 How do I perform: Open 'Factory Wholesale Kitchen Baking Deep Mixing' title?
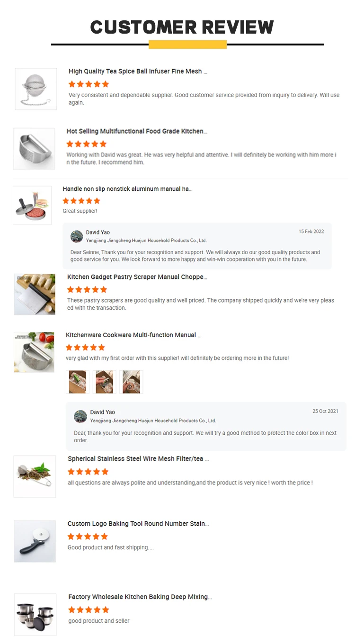(140, 597)
